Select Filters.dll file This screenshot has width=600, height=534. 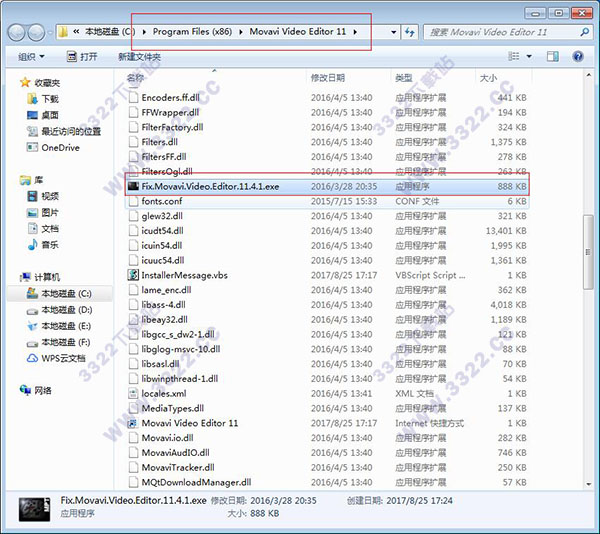tap(328, 142)
